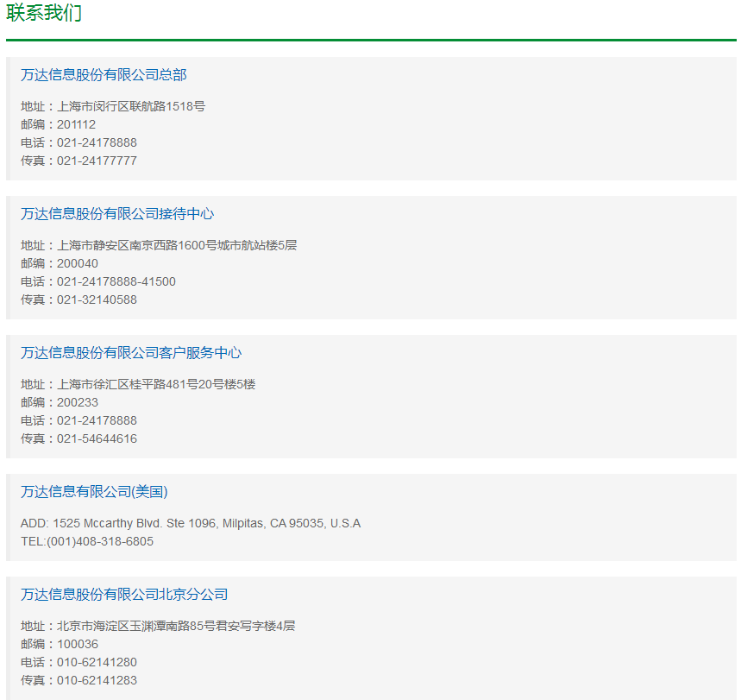Click the phone number 021-24178888-41500
This screenshot has width=741, height=700.
click(98, 281)
